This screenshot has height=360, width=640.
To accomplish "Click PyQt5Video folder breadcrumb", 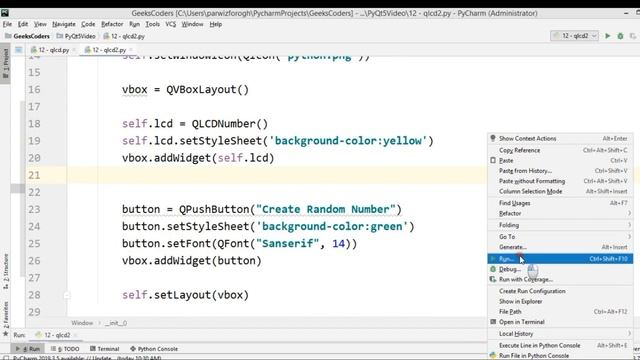I will click(76, 36).
